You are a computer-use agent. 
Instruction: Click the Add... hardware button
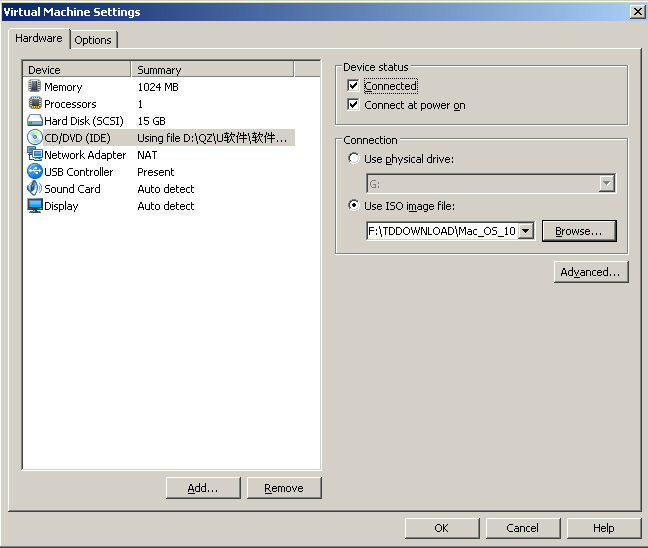coord(203,488)
